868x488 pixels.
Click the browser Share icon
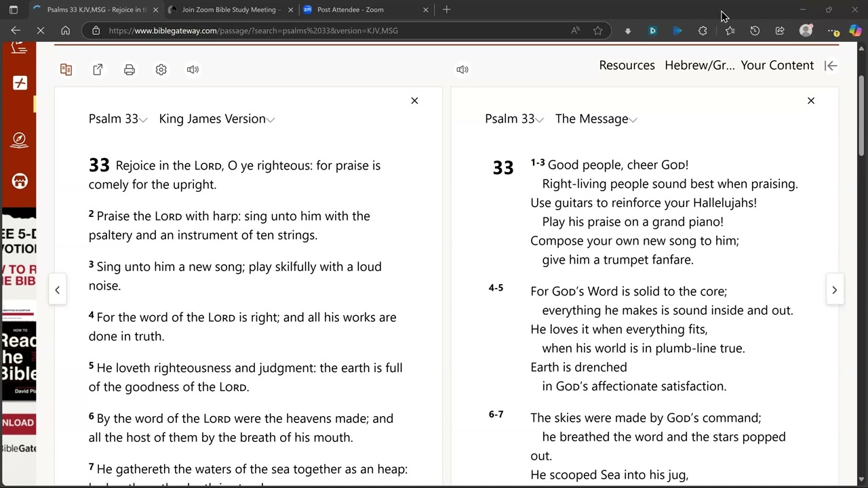(x=780, y=30)
